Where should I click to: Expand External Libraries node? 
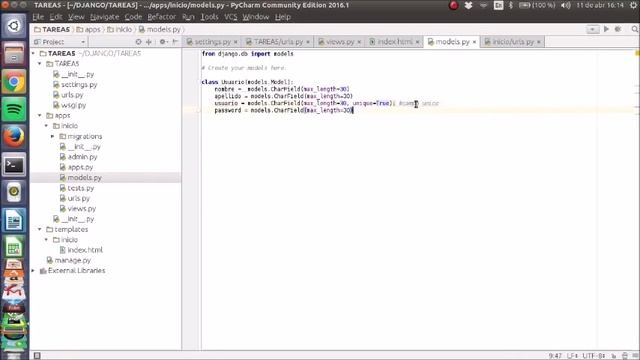[33, 271]
